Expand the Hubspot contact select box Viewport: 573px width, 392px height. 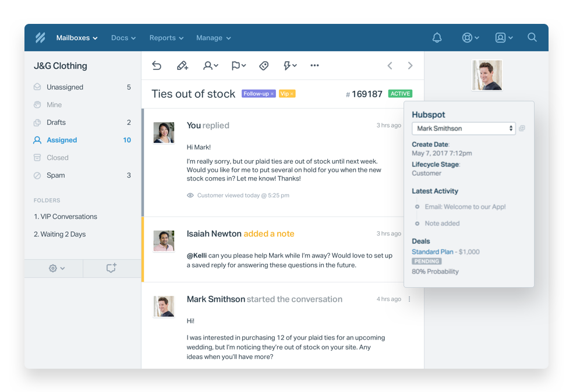464,128
